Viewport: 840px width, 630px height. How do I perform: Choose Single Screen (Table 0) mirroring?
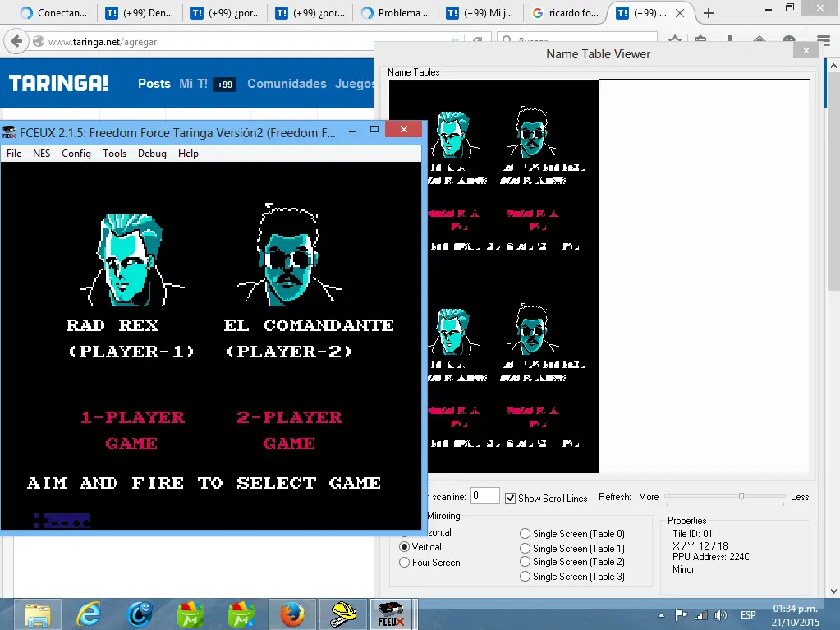(525, 534)
